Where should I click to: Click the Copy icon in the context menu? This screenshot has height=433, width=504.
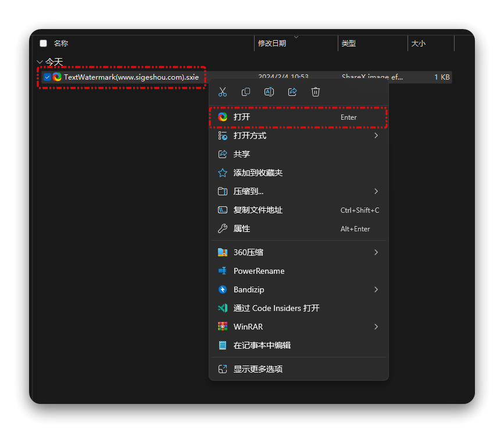[x=246, y=91]
